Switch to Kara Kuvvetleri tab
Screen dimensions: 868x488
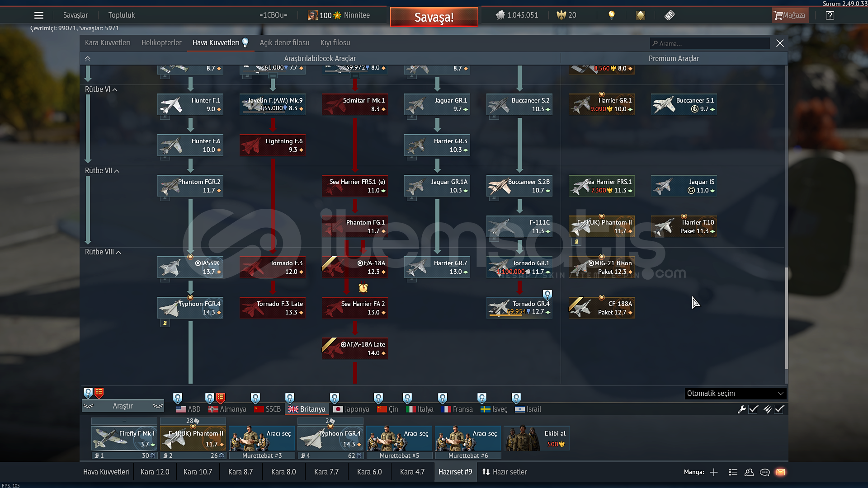click(108, 42)
